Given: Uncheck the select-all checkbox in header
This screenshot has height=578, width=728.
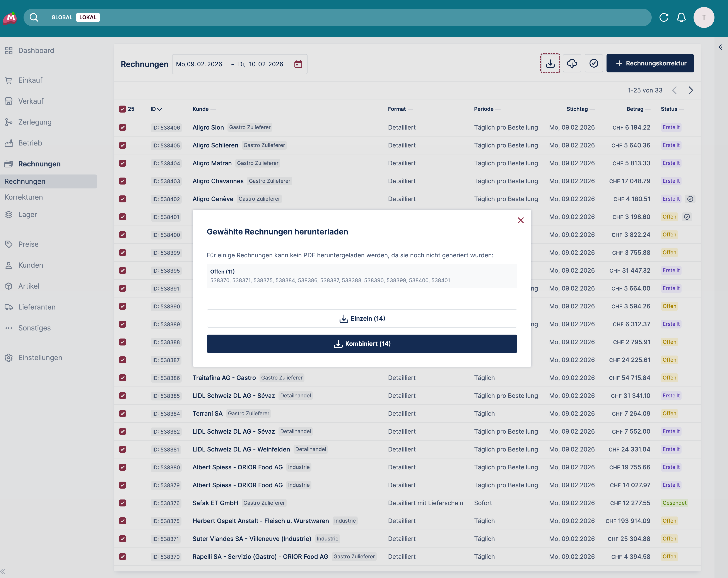Looking at the screenshot, I should pos(123,109).
